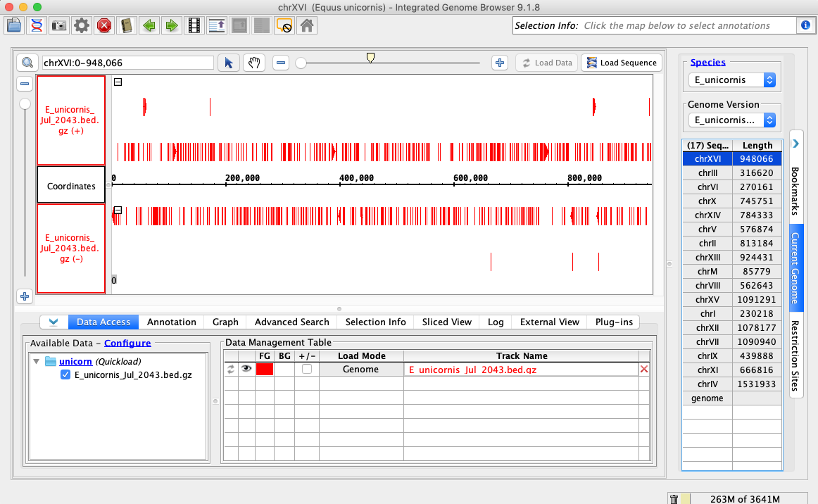Collapse the minus strand track
Viewport: 818px width, 504px height.
[118, 210]
